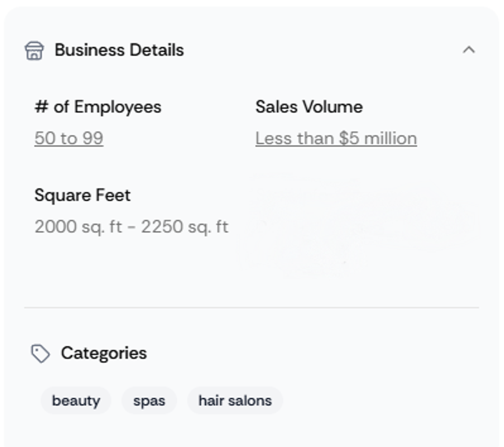The image size is (504, 447).
Task: Open the 50 to 99 employees link
Action: click(69, 138)
